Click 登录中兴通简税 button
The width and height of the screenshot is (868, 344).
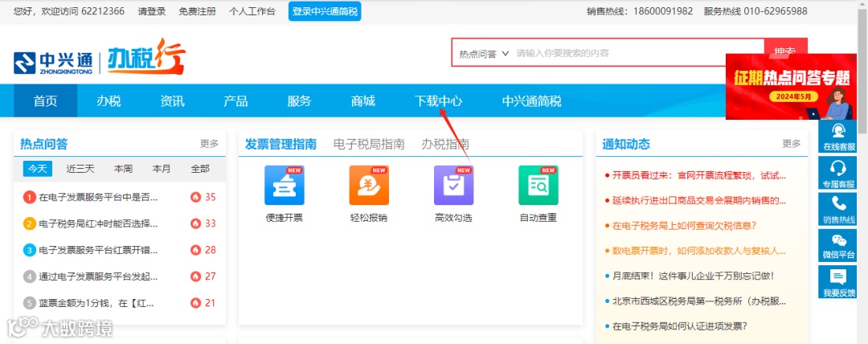coord(325,11)
